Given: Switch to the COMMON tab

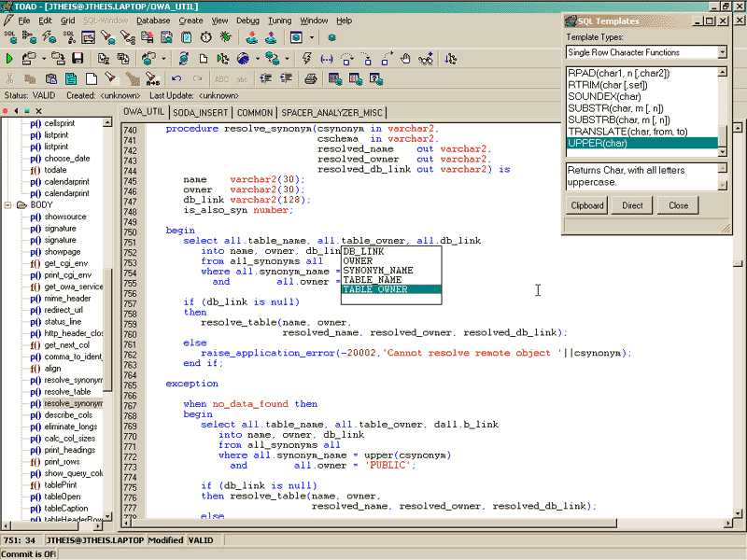Looking at the screenshot, I should 255,113.
